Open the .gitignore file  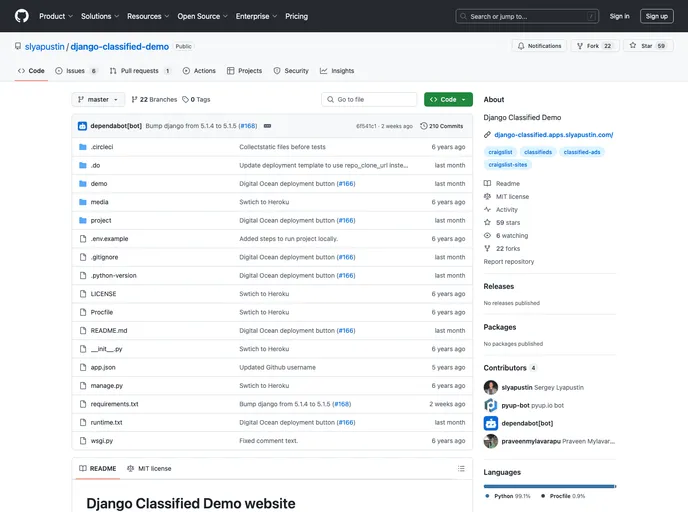[104, 258]
